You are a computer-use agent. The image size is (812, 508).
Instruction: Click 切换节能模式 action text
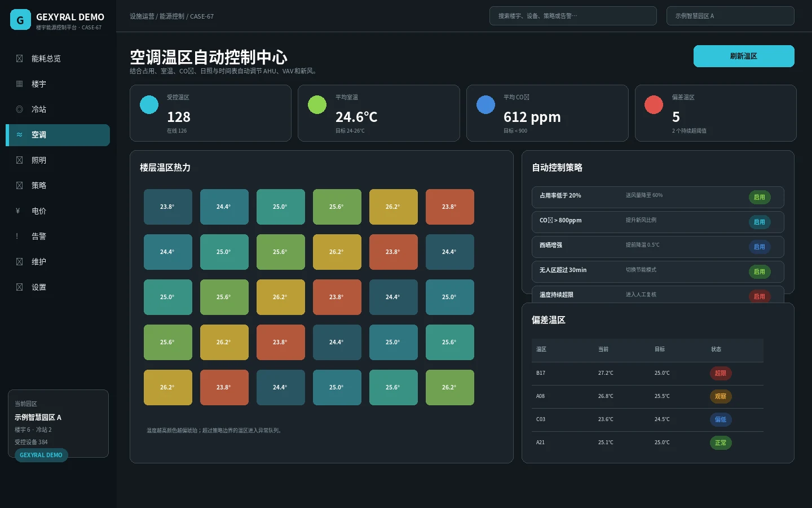point(641,270)
